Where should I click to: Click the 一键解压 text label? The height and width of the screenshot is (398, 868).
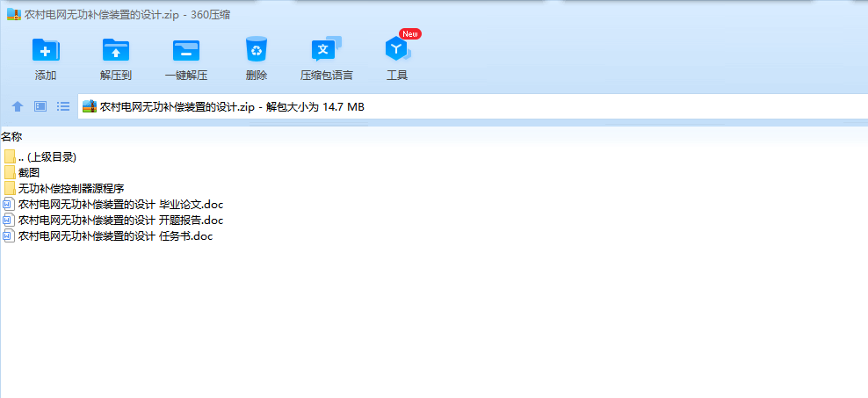click(x=186, y=76)
